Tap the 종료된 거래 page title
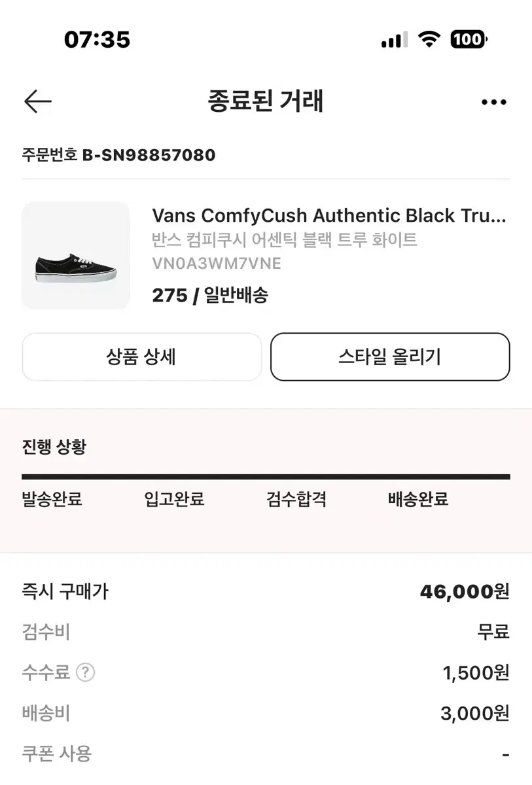This screenshot has height=785, width=532. pyautogui.click(x=266, y=101)
